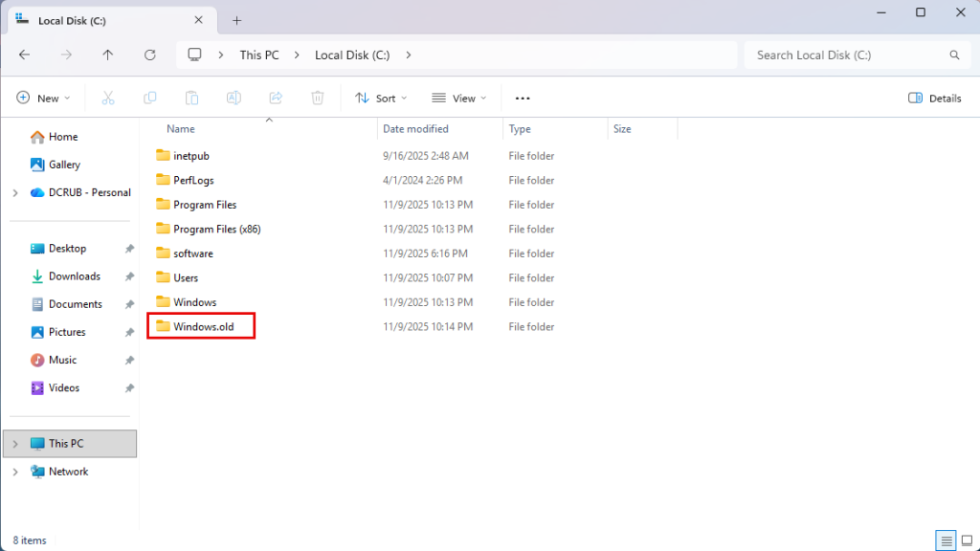Click the pin icon beside Downloads
The image size is (980, 551).
129,276
